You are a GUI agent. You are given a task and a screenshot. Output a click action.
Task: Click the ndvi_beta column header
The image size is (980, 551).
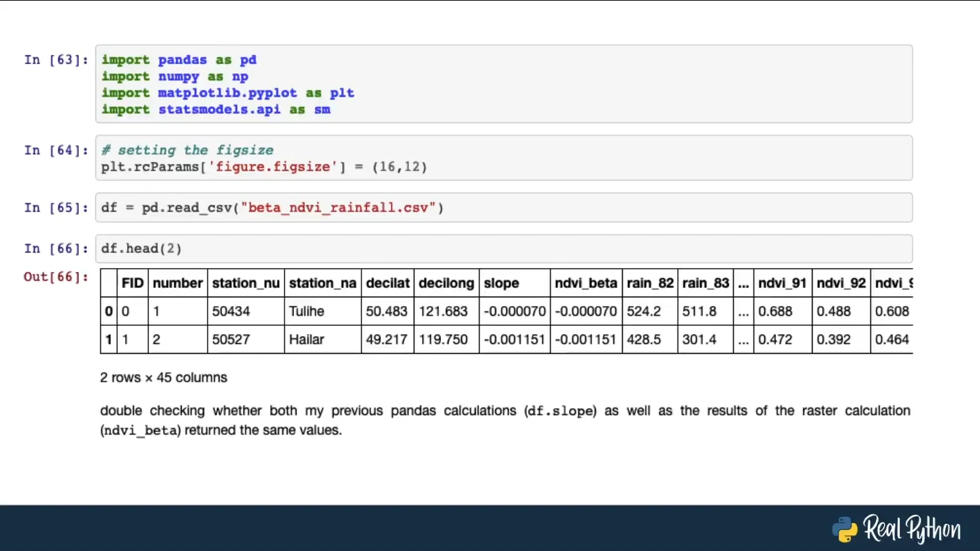(585, 284)
